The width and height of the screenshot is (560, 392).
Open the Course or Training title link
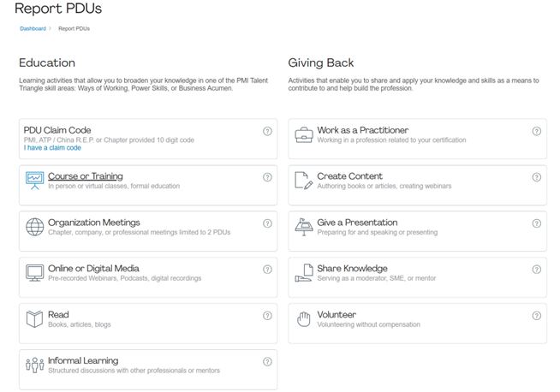86,176
